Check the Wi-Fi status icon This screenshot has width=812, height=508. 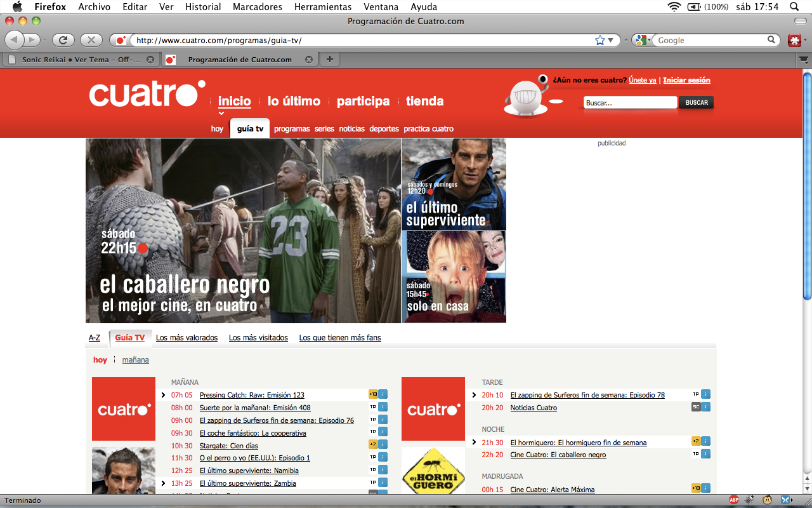(x=674, y=7)
